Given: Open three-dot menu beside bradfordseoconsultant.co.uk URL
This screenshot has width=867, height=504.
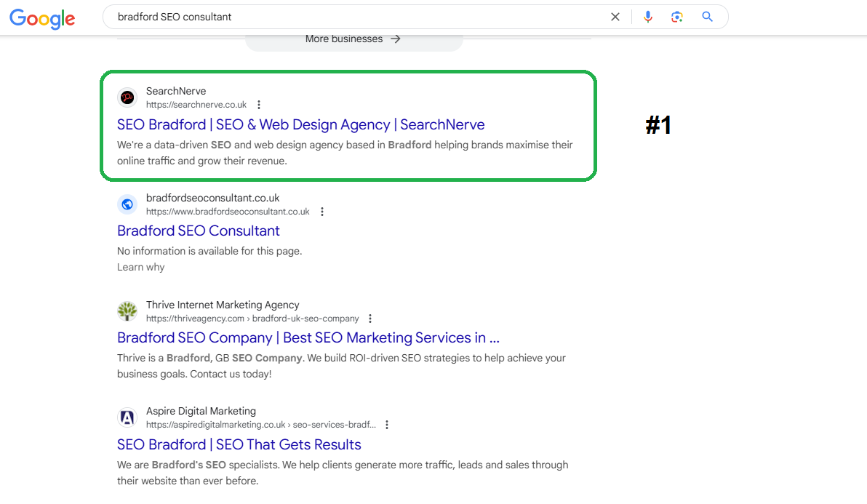Looking at the screenshot, I should click(321, 212).
